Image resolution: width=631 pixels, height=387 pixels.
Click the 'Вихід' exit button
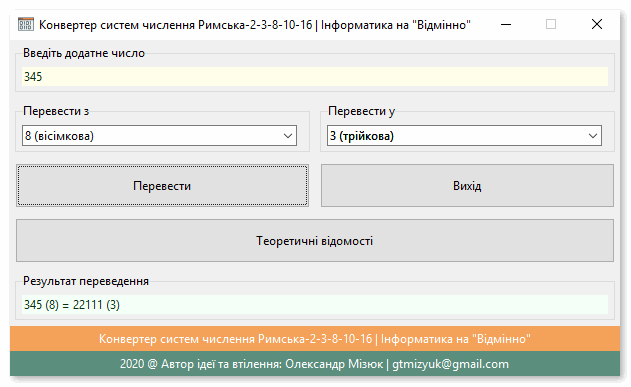coord(467,185)
